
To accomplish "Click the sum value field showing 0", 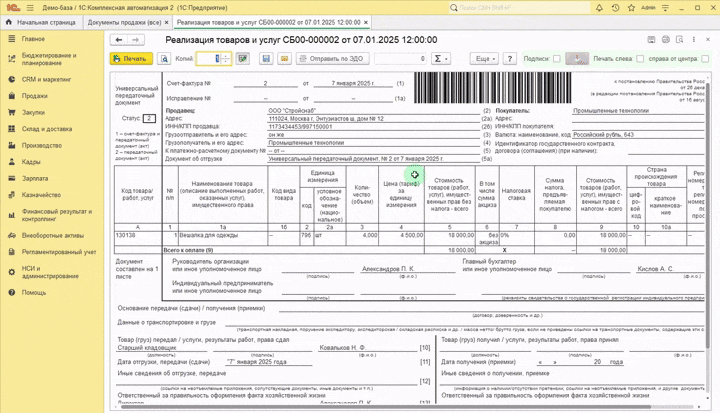I will 401,59.
